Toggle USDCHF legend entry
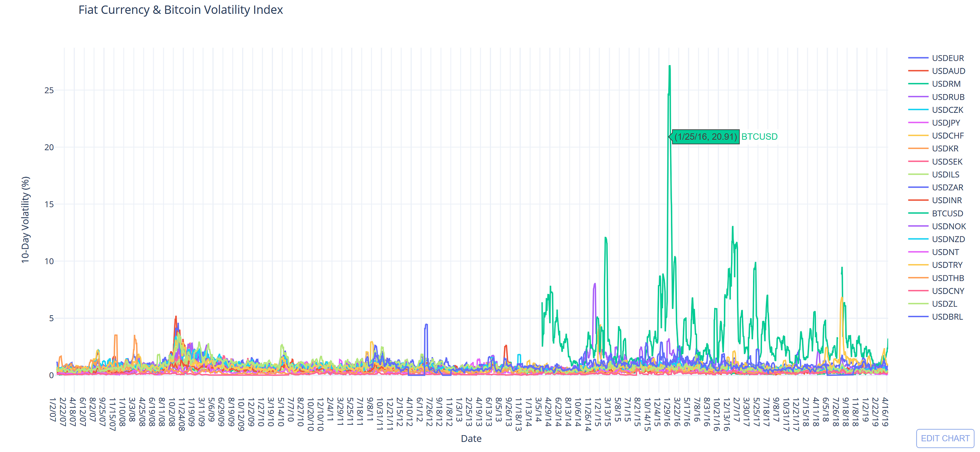Image resolution: width=980 pixels, height=452 pixels. [x=936, y=136]
